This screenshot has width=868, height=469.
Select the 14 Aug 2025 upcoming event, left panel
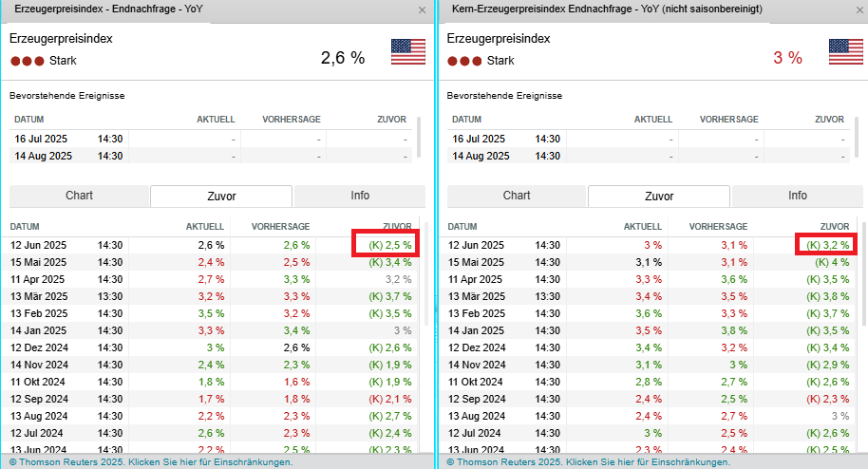[211, 156]
